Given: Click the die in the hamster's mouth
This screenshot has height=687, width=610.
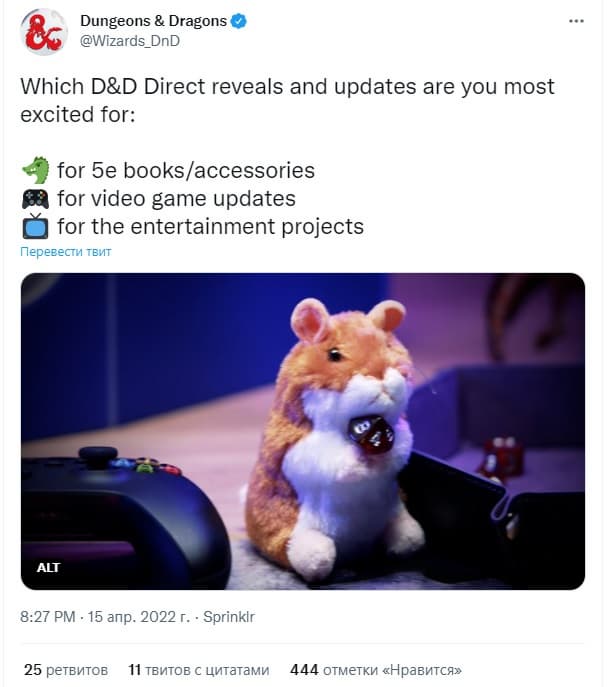Looking at the screenshot, I should click(x=371, y=433).
